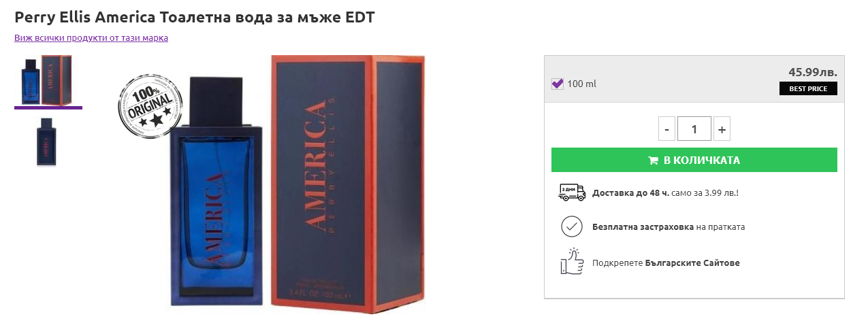Select the second thumbnail showing bottle only
The width and height of the screenshot is (868, 321).
(x=47, y=141)
